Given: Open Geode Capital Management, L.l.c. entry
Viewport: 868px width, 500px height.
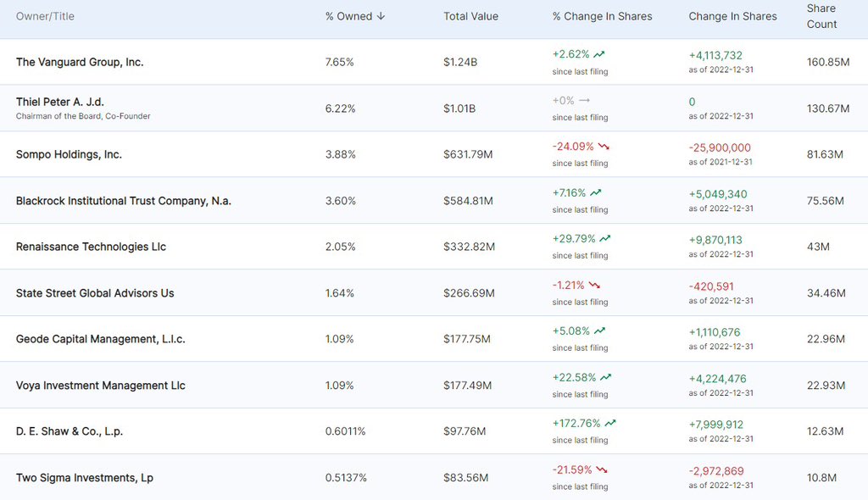Looking at the screenshot, I should [x=100, y=339].
